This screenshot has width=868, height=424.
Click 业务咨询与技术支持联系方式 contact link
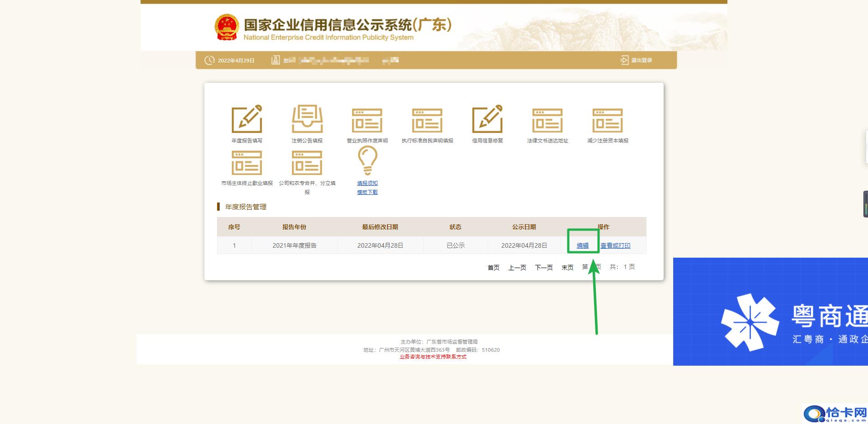(x=433, y=357)
